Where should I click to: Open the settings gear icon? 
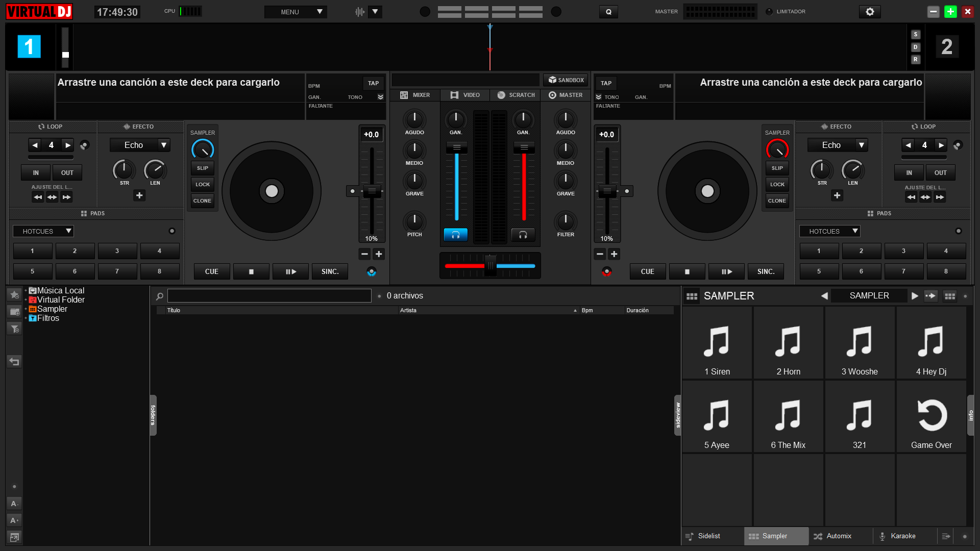coord(870,12)
